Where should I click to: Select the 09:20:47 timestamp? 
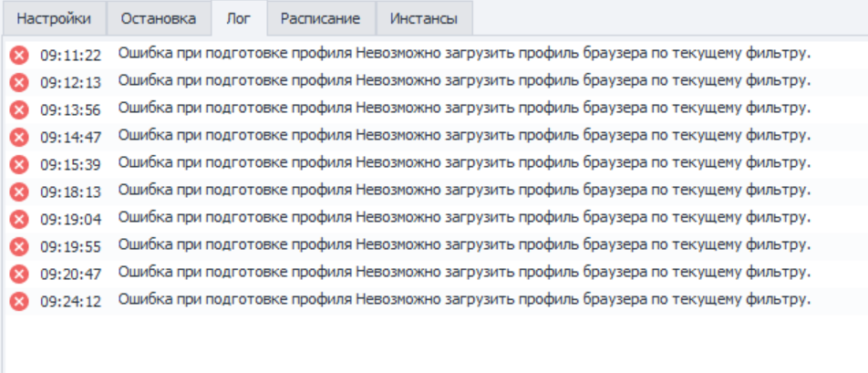[x=71, y=274]
